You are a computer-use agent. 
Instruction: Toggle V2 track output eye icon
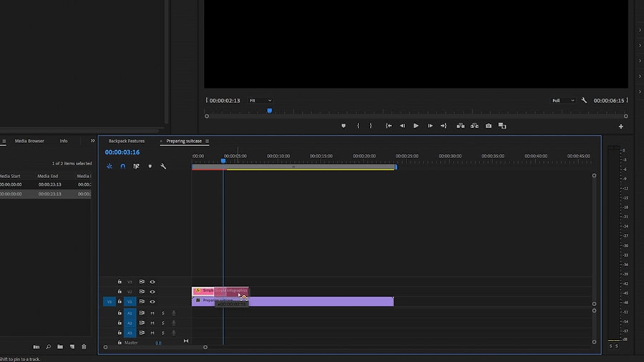tap(152, 292)
